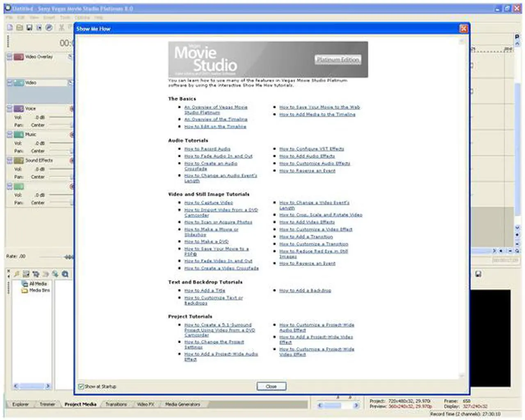This screenshot has width=525, height=420.
Task: Switch to the Trimmer tab
Action: point(47,404)
